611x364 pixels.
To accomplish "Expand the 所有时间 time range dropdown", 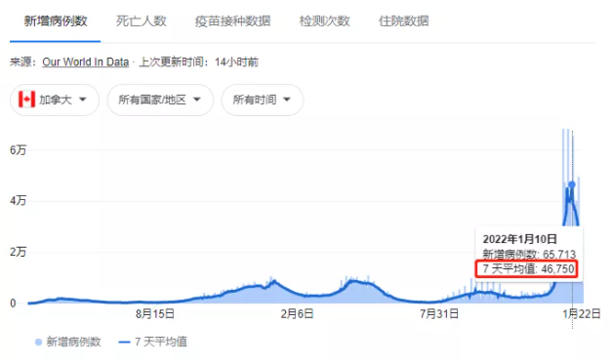I will [263, 100].
